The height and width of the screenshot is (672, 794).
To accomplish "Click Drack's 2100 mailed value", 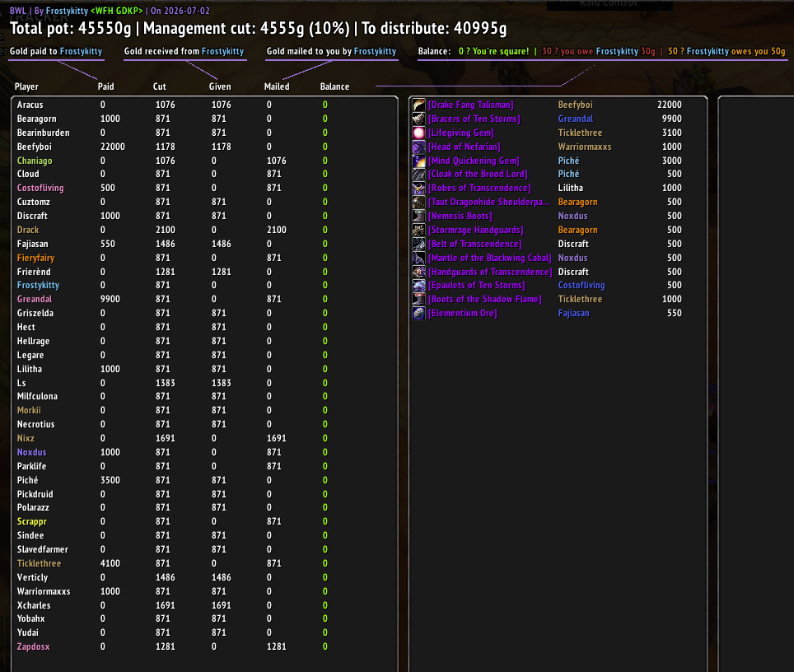I will 277,230.
